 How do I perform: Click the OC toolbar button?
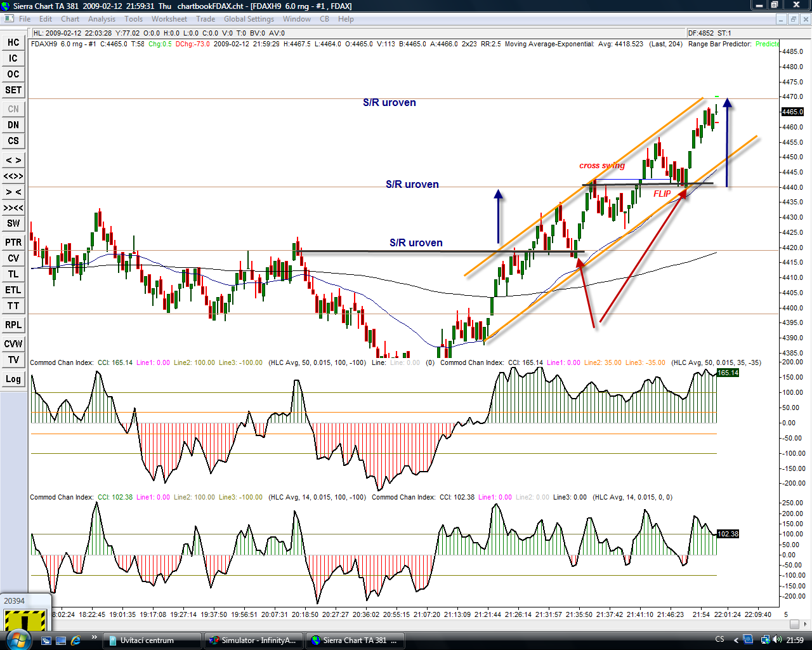pos(13,74)
